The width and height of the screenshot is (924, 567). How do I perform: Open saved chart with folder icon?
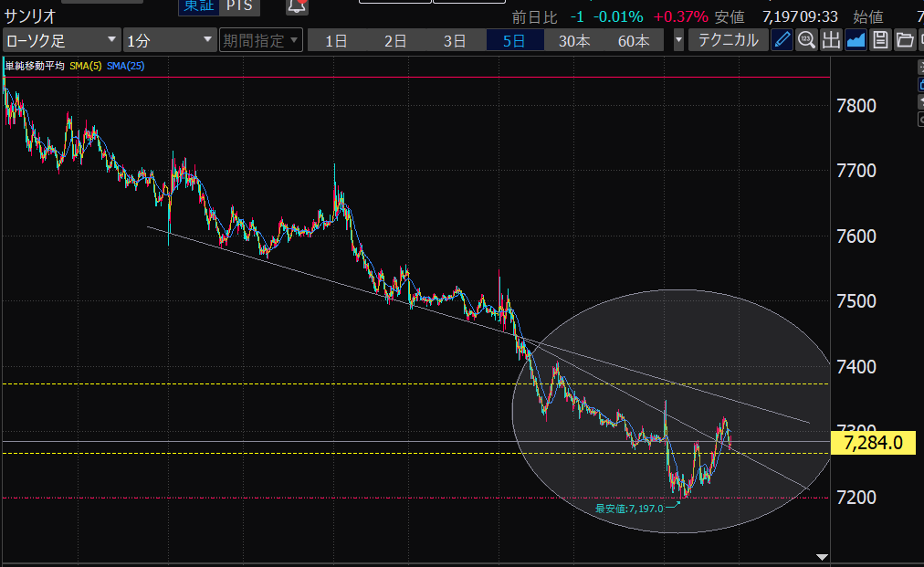(904, 40)
